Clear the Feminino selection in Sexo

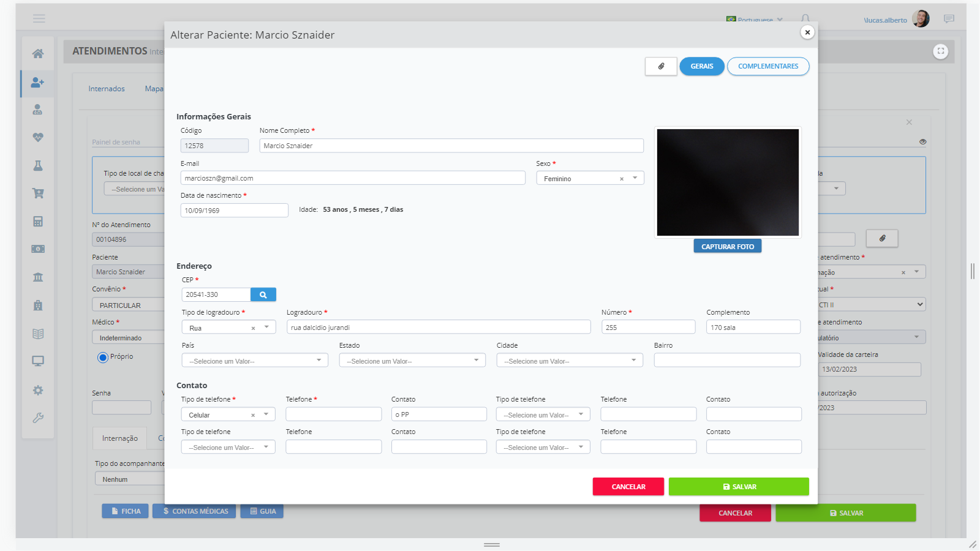point(622,179)
